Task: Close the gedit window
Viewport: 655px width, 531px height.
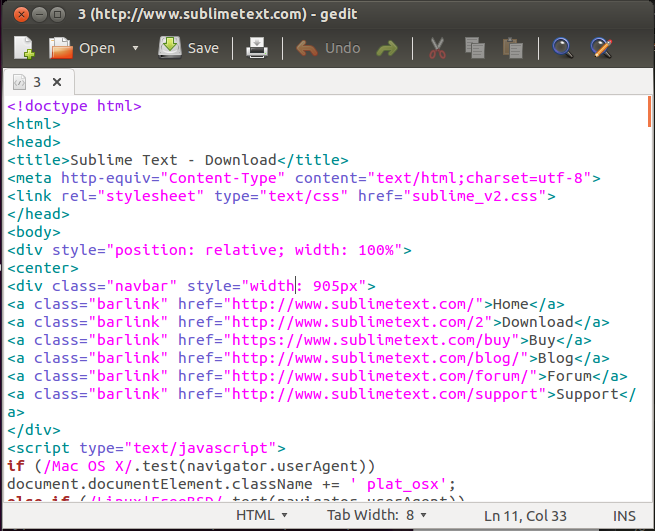Action: (x=21, y=15)
